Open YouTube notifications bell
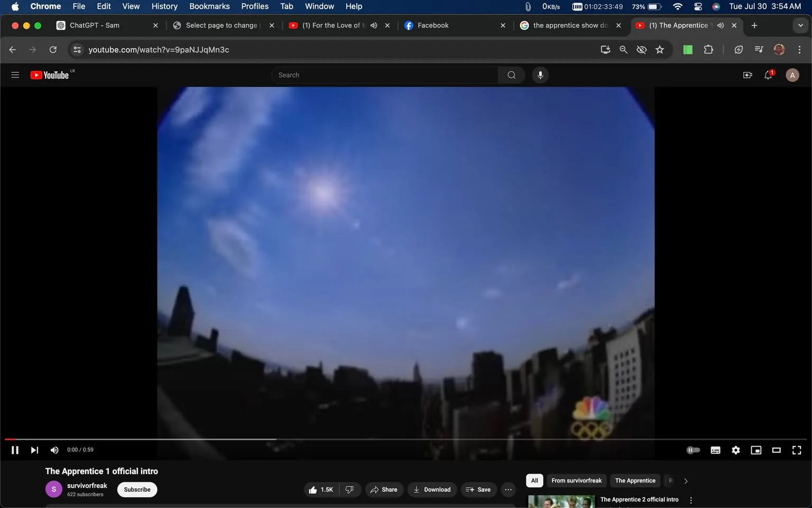 [768, 75]
